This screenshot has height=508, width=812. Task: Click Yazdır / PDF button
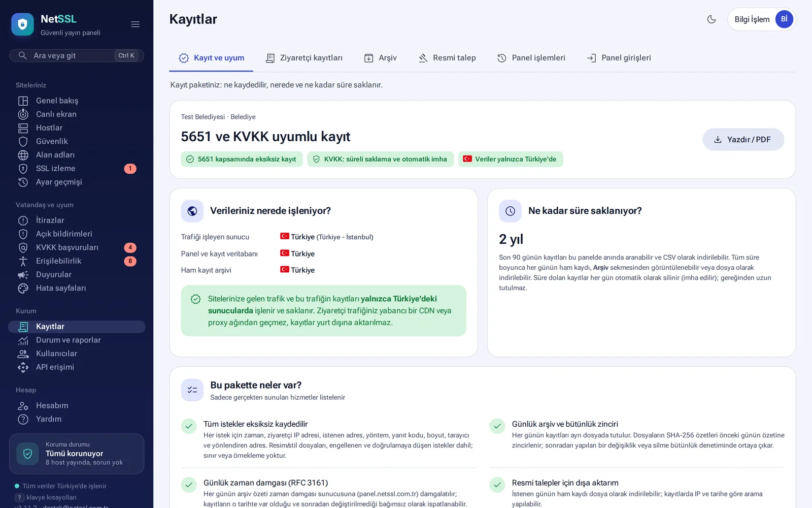743,140
